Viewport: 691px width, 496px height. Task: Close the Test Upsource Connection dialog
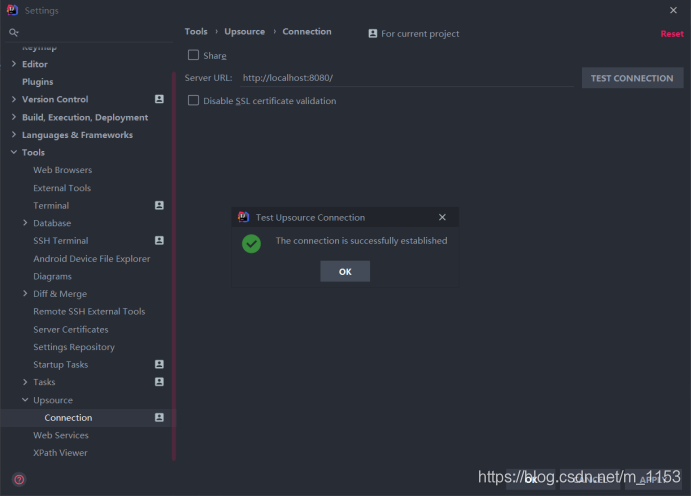tap(442, 217)
